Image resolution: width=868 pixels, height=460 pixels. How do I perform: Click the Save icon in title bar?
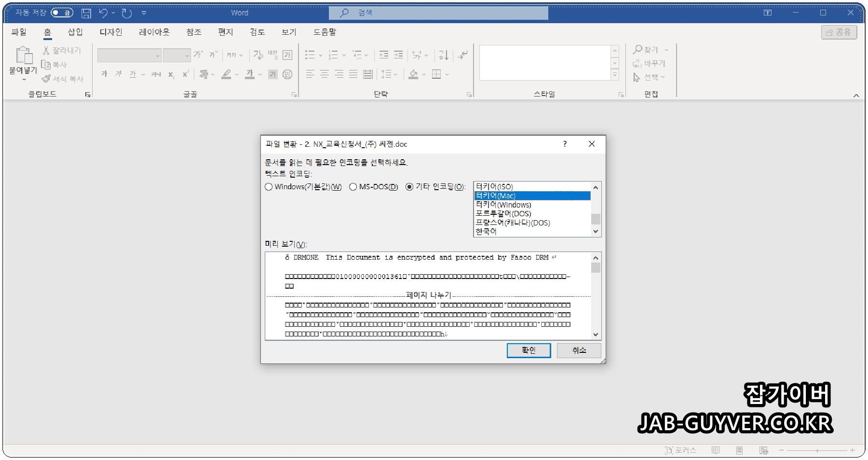86,13
